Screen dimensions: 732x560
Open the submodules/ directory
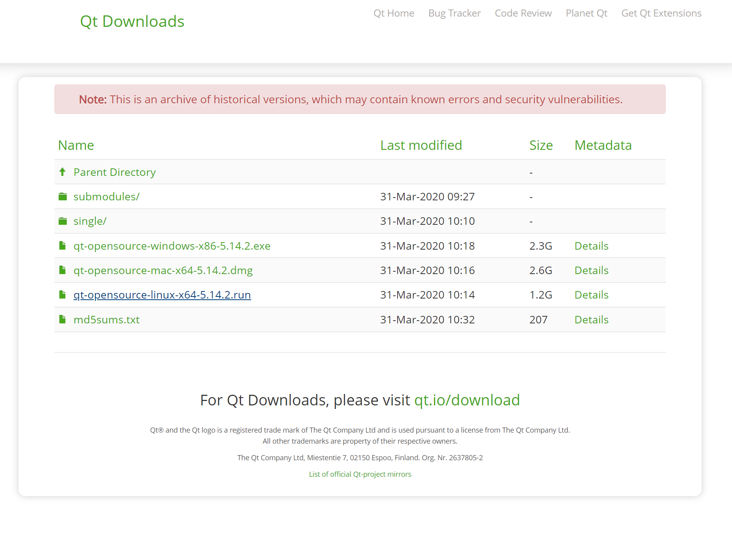(x=106, y=197)
